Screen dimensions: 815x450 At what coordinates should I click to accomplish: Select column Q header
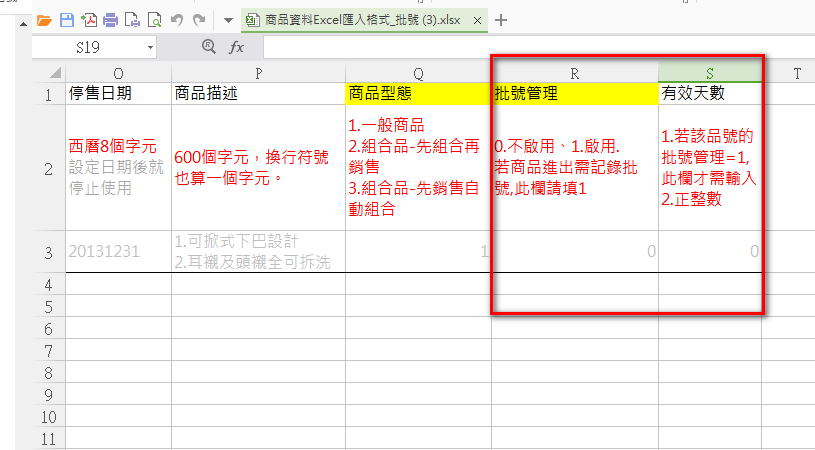point(418,73)
